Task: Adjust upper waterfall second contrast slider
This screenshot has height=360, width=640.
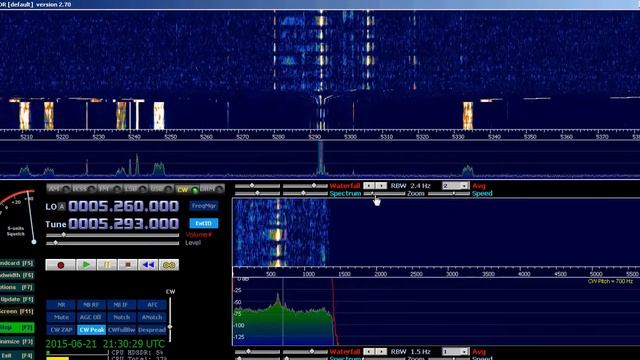Action: coord(305,186)
